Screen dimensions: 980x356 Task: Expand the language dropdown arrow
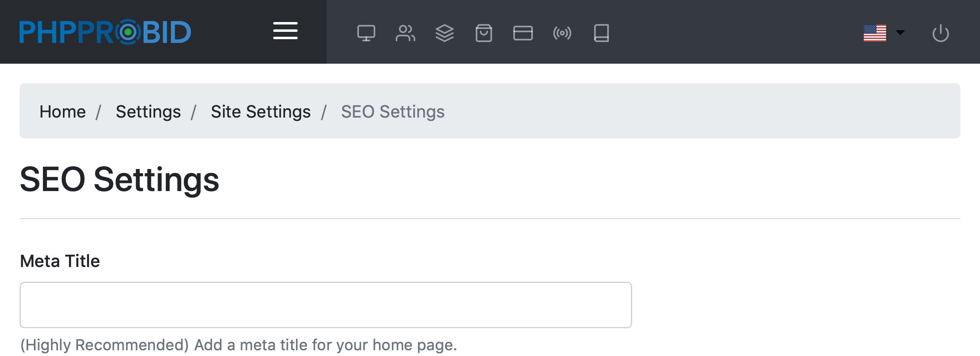[x=900, y=32]
